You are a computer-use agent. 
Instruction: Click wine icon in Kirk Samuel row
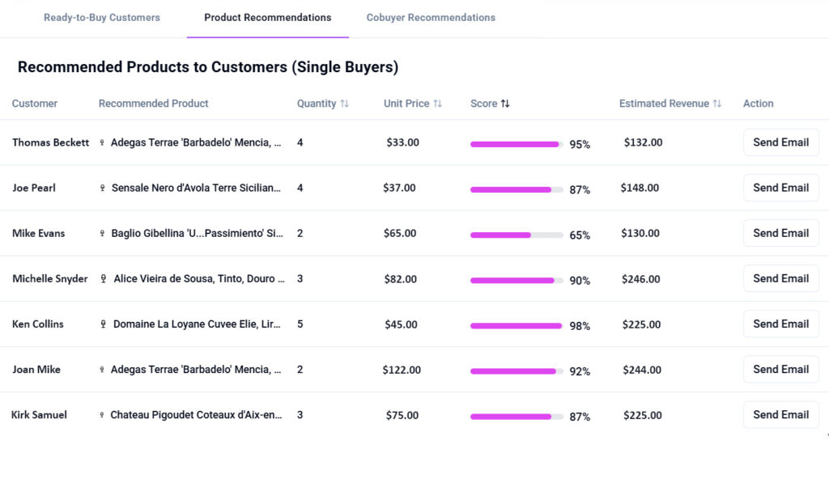pyautogui.click(x=102, y=415)
